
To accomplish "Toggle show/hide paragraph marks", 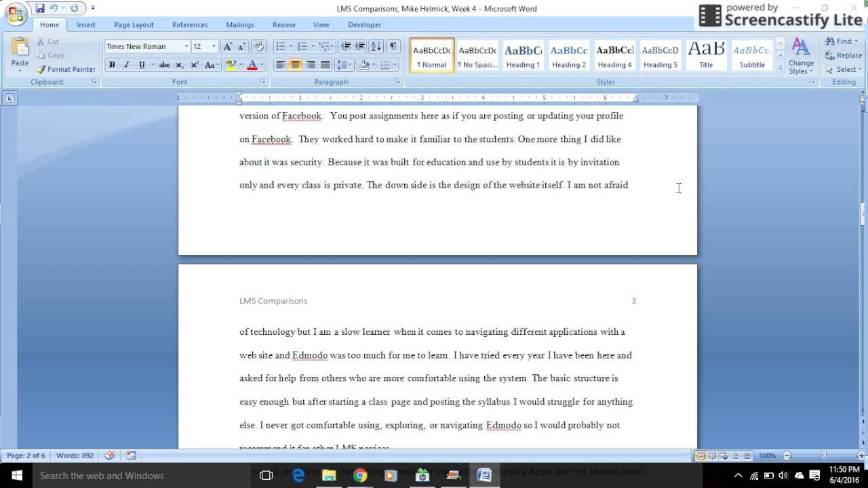I will tap(393, 46).
